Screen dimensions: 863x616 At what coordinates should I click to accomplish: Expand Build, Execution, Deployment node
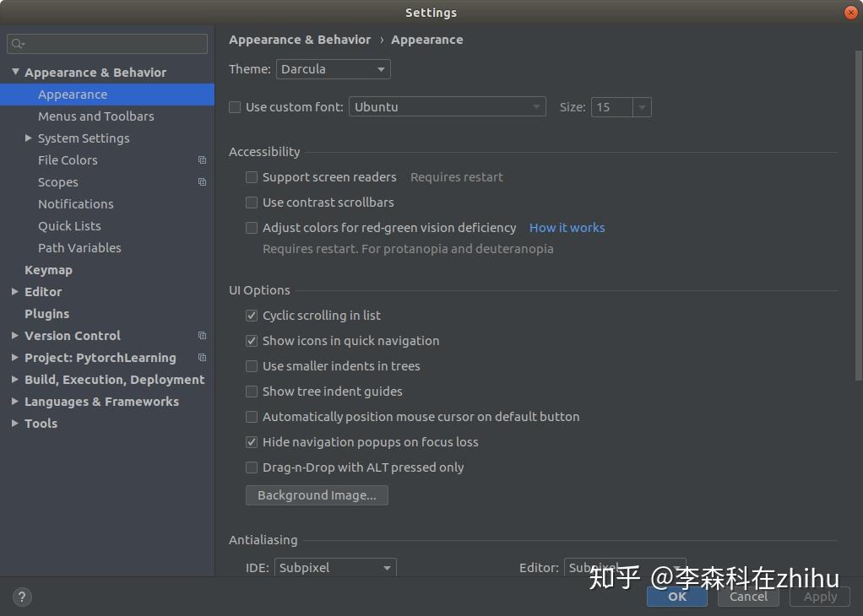click(x=15, y=380)
